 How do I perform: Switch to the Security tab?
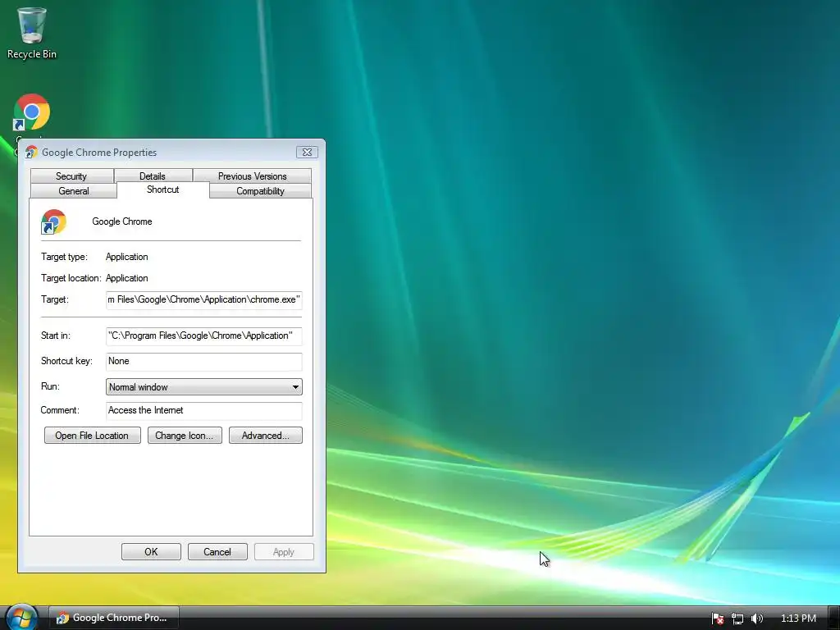[71, 176]
